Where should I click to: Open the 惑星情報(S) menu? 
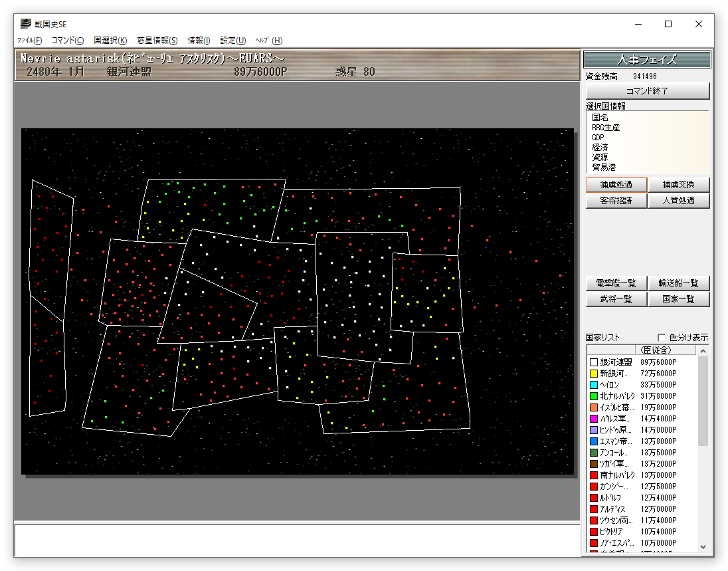(157, 41)
